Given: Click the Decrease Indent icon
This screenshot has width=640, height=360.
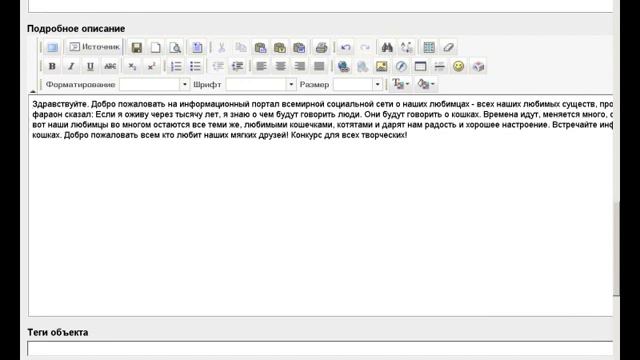Looking at the screenshot, I should click(x=218, y=66).
